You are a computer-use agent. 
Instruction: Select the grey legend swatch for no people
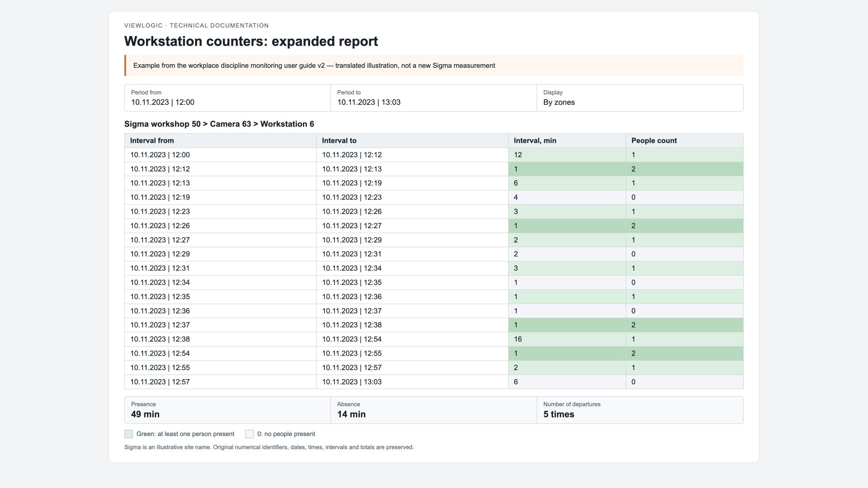[x=250, y=434]
